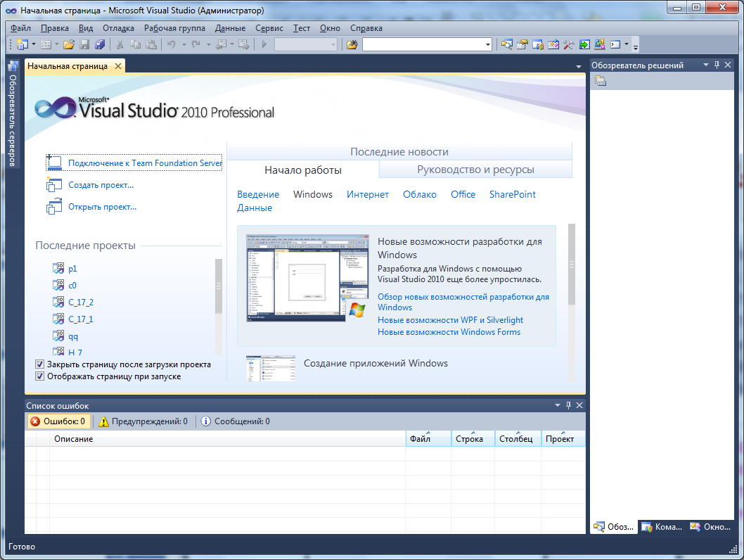
Task: Click the Строка column header
Action: pyautogui.click(x=473, y=439)
